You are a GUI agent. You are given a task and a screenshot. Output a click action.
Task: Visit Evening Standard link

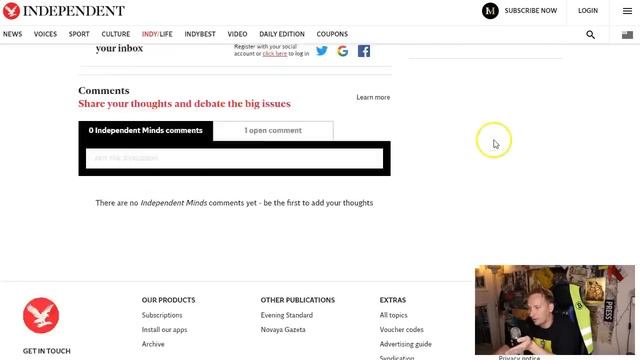(x=287, y=315)
